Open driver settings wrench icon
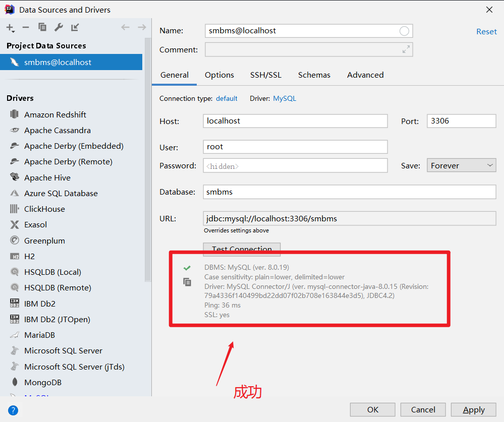The width and height of the screenshot is (504, 422). coord(59,27)
